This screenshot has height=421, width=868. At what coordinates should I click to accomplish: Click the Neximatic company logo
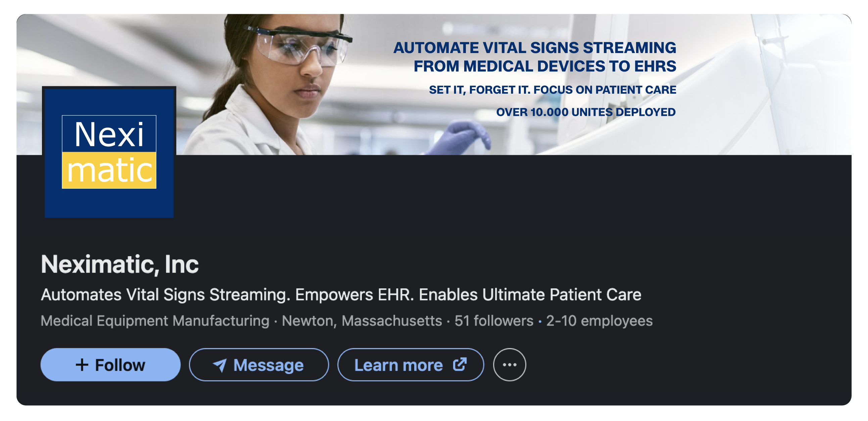point(109,152)
